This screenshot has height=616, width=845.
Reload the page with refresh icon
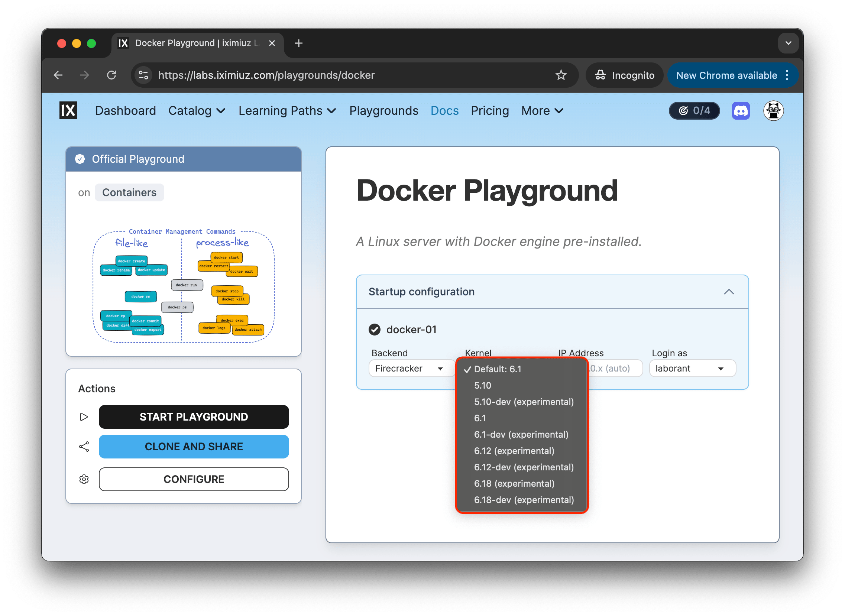point(111,75)
